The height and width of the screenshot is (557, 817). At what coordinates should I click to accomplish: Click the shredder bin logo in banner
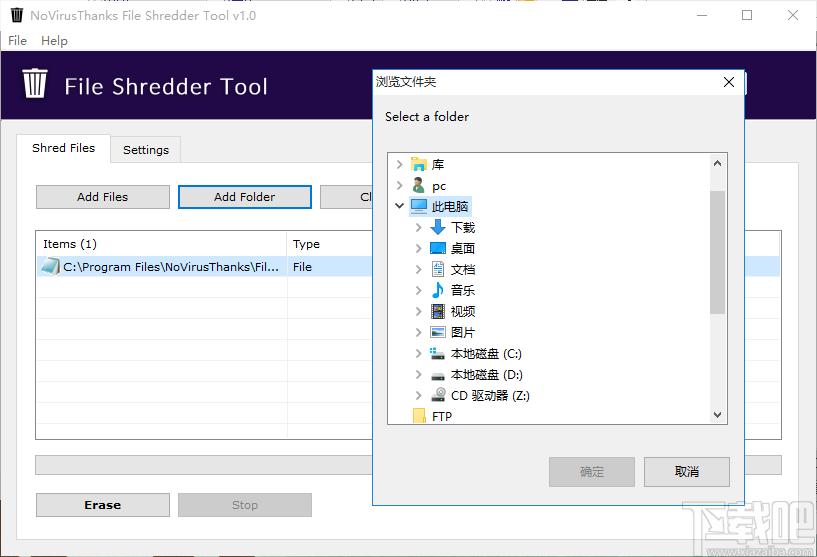coord(35,83)
